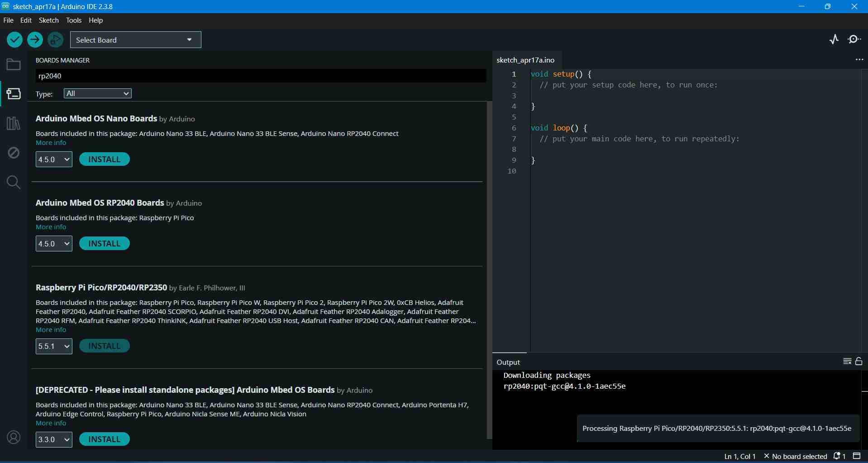Open version dropdown for Arduino Mbed OS Nano Boards

coord(54,159)
